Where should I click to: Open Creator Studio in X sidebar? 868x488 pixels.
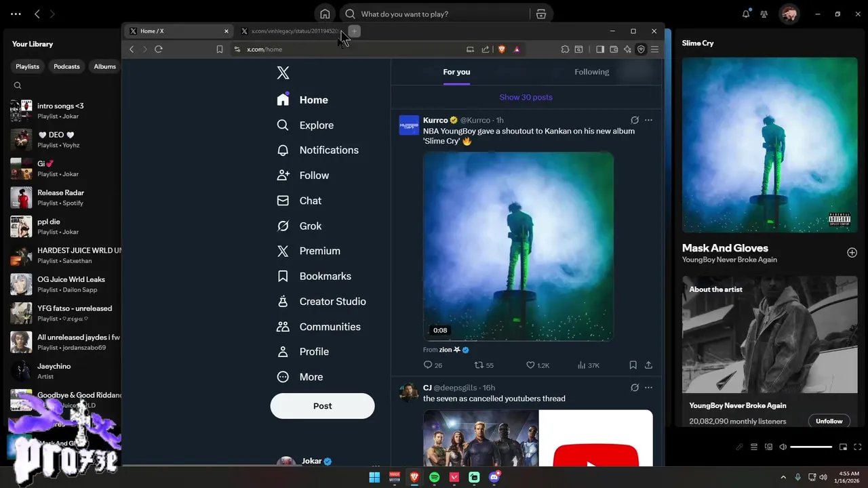pos(321,302)
